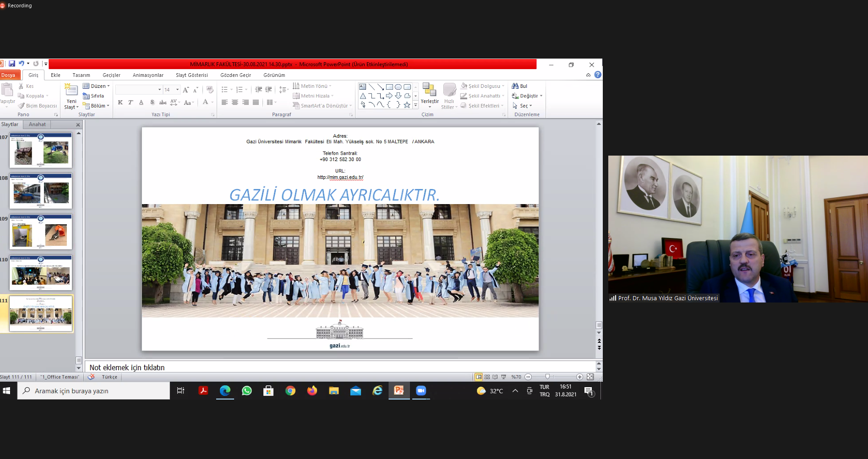Switch to Slayt Gösterisi tab

[x=192, y=75]
